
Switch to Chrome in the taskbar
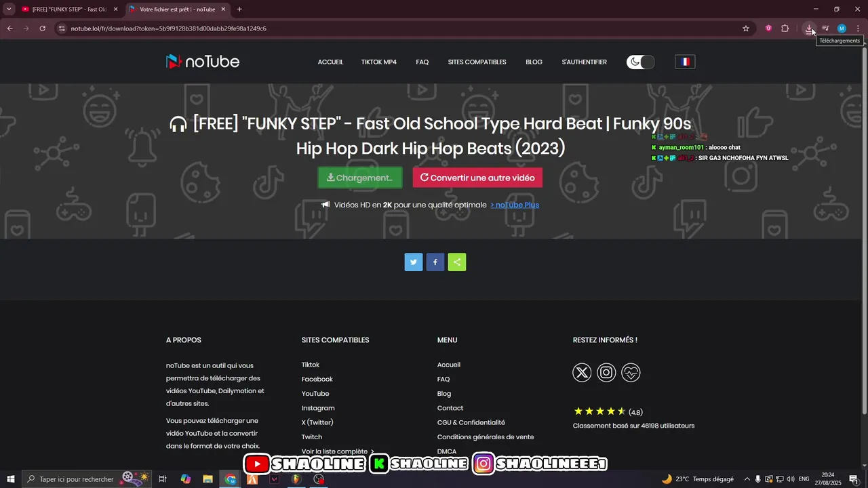pos(231,479)
